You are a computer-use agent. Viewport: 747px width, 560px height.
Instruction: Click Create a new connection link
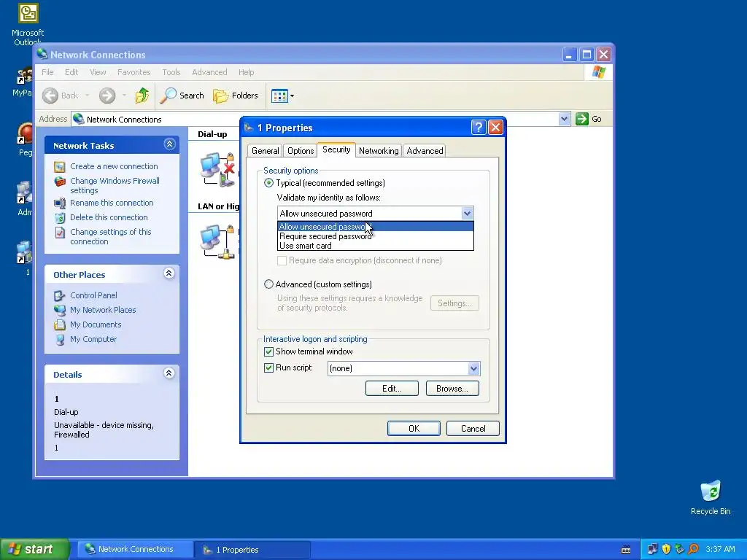click(114, 166)
